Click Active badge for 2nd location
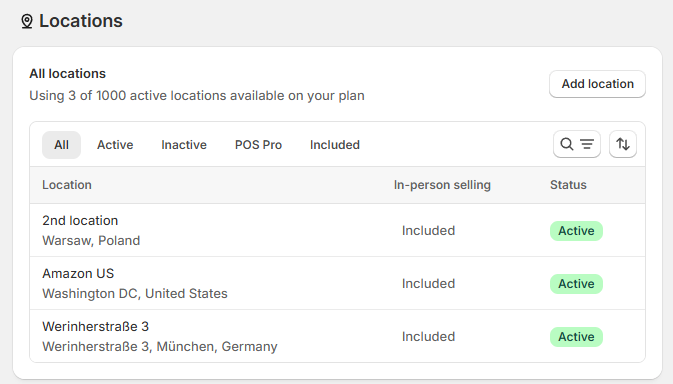Viewport: 673px width, 384px height. click(576, 231)
